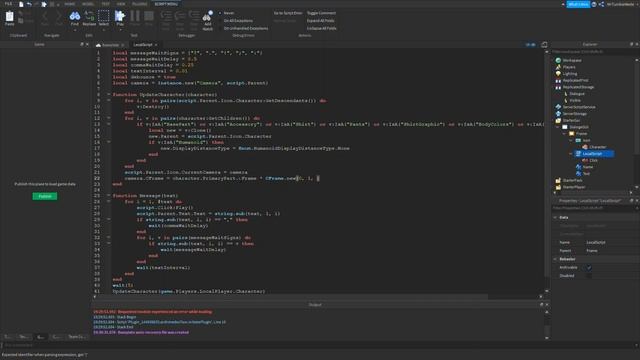Fold the Message function at line 25
This screenshot has width=640, height=360.
point(109,196)
